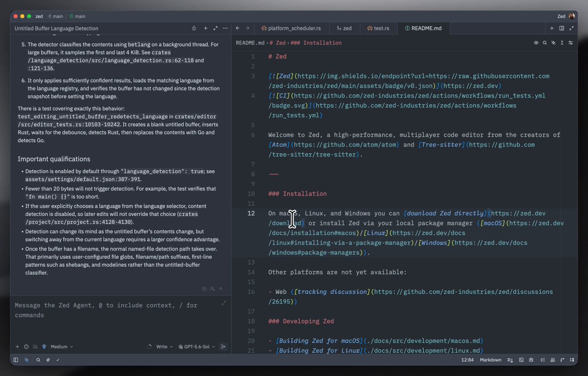Go forward with editor right arrow

tap(247, 28)
